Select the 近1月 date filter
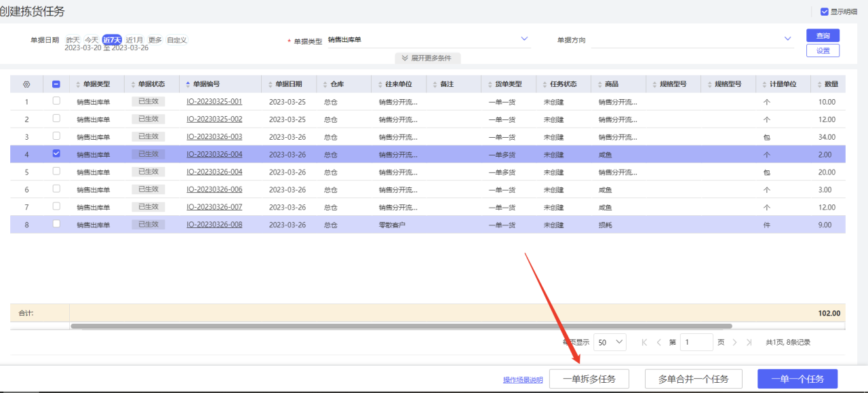 (x=134, y=40)
